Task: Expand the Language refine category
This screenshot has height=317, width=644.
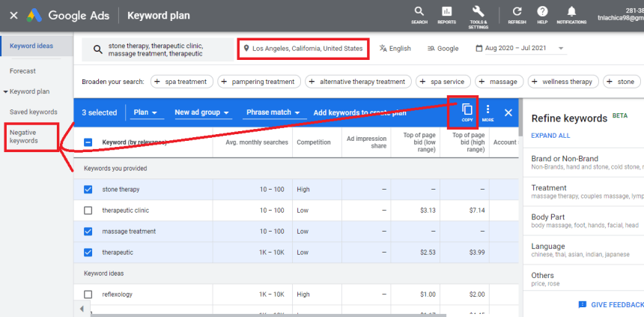Action: pyautogui.click(x=583, y=250)
